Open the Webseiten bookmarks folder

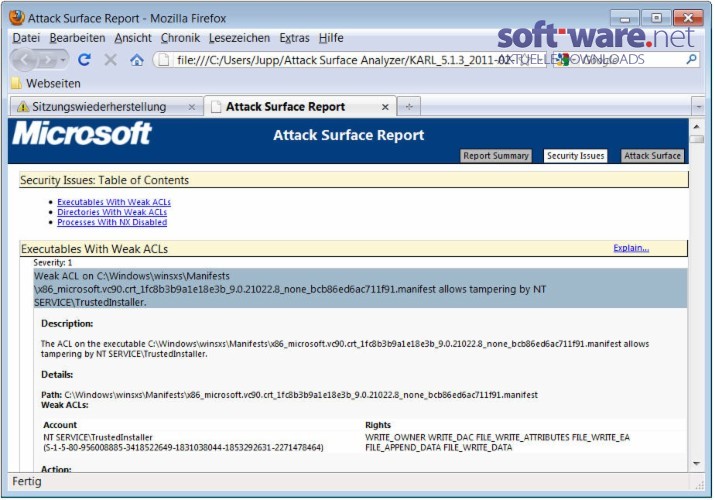(x=46, y=83)
